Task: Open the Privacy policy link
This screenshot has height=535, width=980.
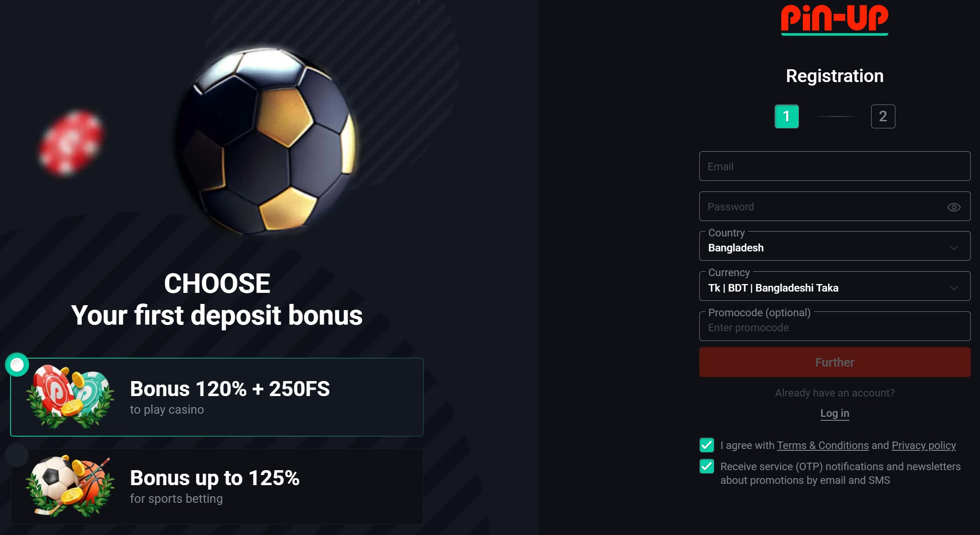Action: (924, 445)
